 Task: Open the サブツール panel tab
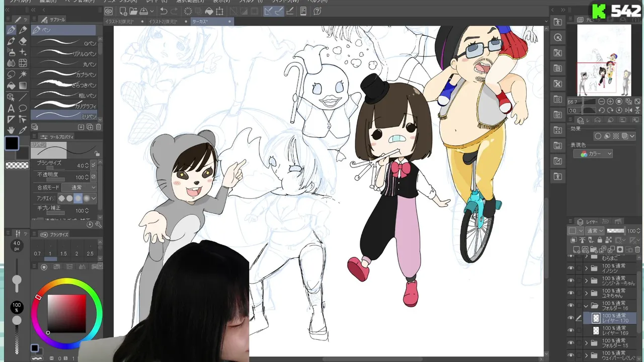coord(54,20)
